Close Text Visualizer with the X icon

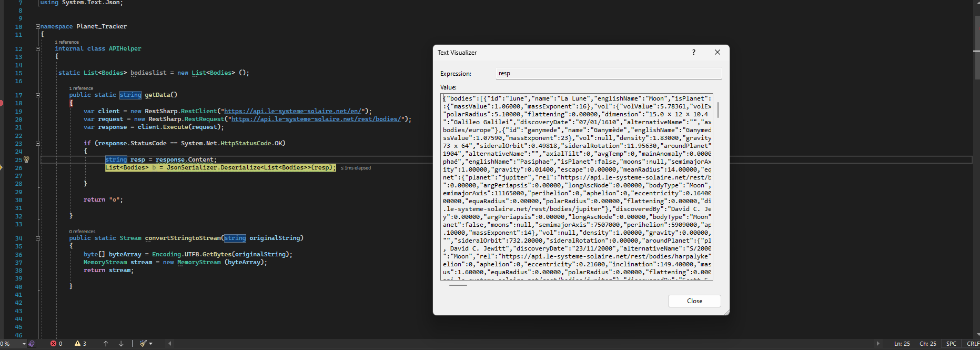tap(718, 52)
